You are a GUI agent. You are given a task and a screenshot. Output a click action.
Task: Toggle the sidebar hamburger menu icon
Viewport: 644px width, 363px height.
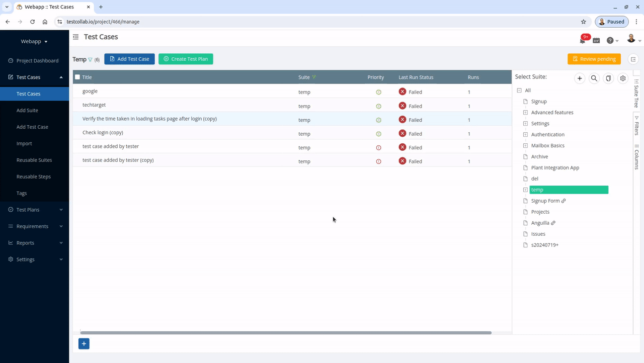(x=75, y=37)
